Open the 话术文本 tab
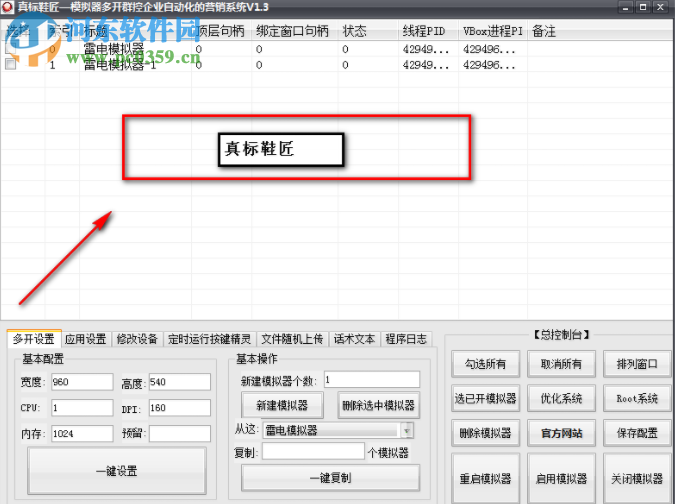This screenshot has height=504, width=675. click(354, 340)
